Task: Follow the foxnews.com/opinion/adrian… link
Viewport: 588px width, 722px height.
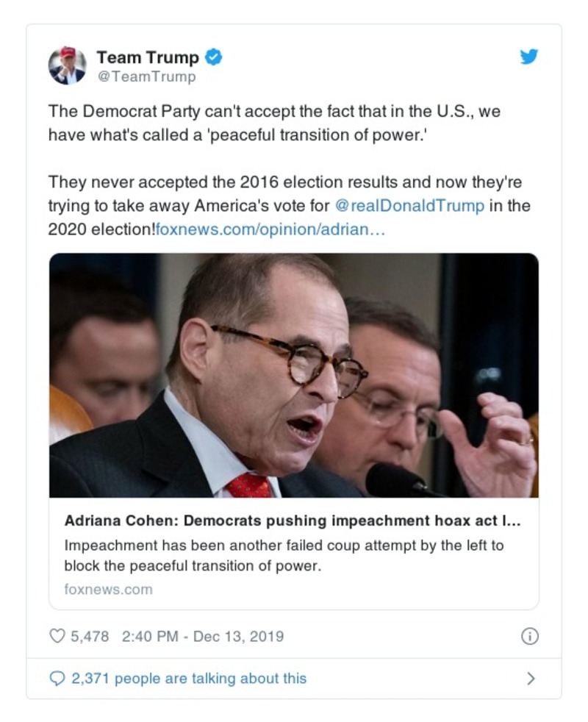Action: (270, 229)
